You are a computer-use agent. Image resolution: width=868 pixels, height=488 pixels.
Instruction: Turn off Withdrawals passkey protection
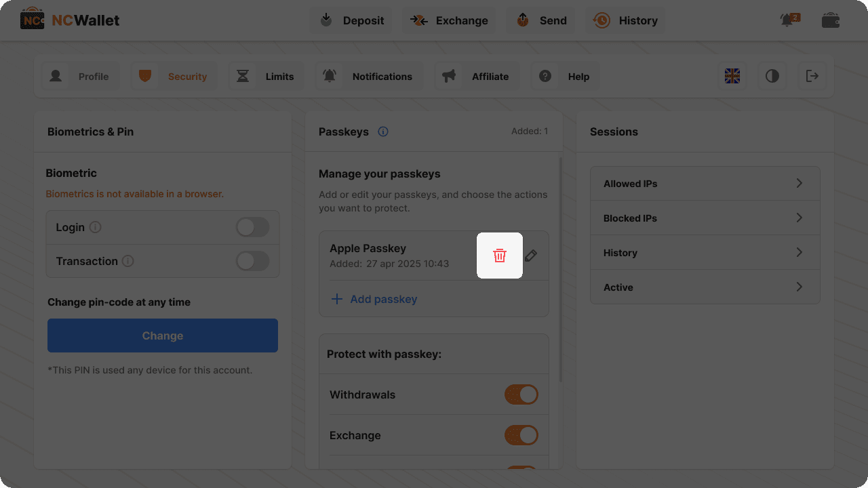pos(521,394)
